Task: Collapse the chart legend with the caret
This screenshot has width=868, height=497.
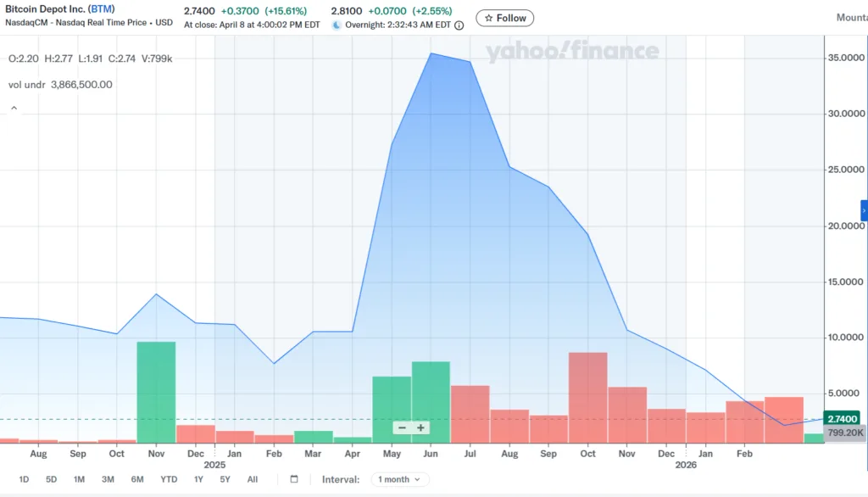Action: [x=14, y=109]
